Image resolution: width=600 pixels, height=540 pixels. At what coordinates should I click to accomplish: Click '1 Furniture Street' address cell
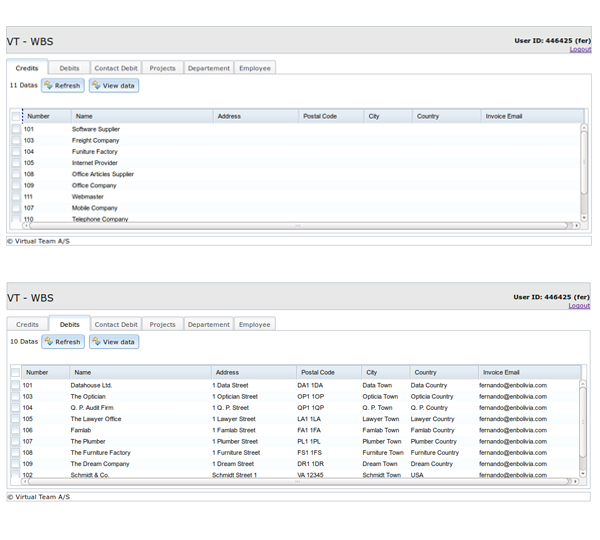[x=236, y=452]
